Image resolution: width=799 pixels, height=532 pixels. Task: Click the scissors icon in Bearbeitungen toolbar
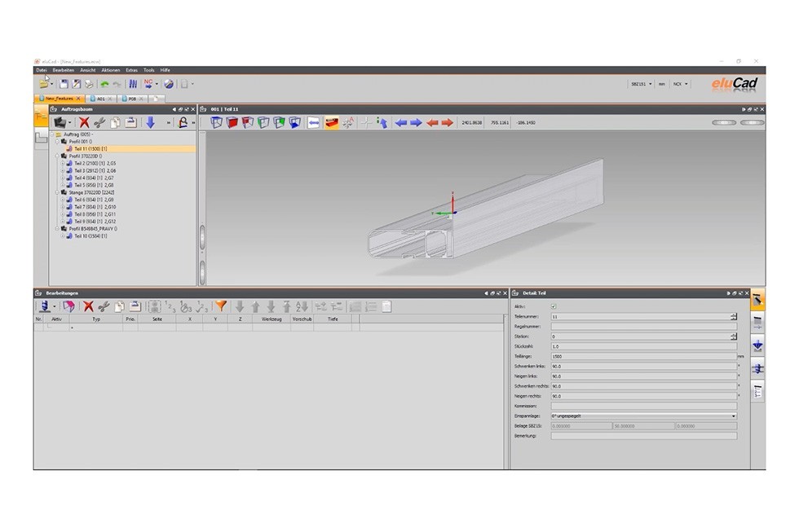click(x=104, y=306)
